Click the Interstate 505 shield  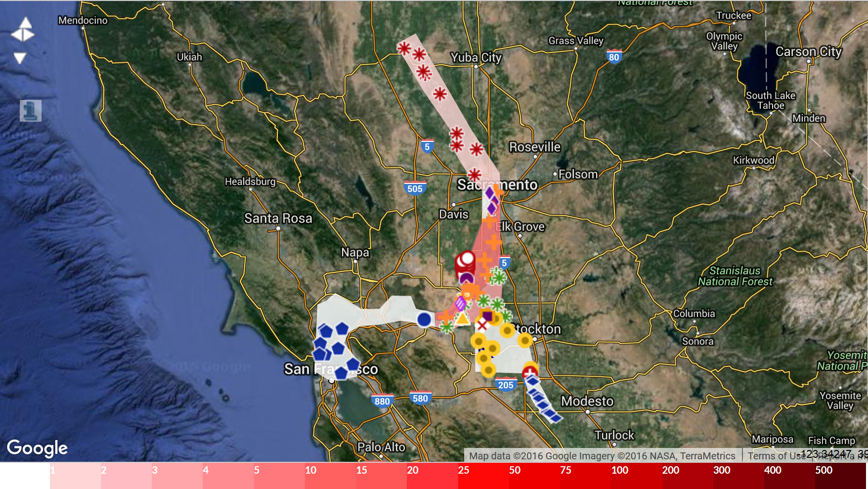click(415, 188)
